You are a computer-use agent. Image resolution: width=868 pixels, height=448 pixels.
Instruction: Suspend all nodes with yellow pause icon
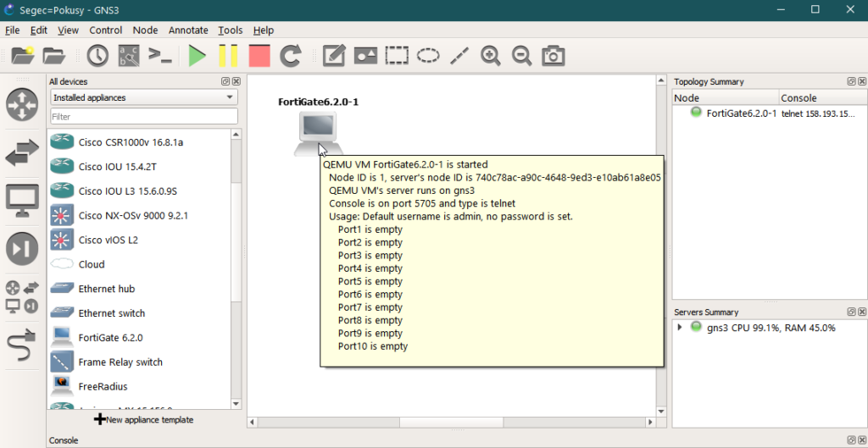pos(228,56)
